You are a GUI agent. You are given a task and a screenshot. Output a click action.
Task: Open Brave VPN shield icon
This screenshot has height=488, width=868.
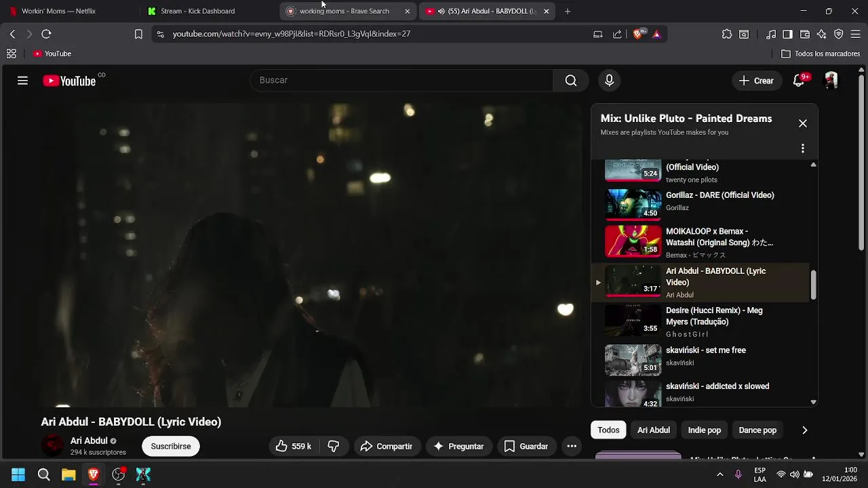(839, 34)
